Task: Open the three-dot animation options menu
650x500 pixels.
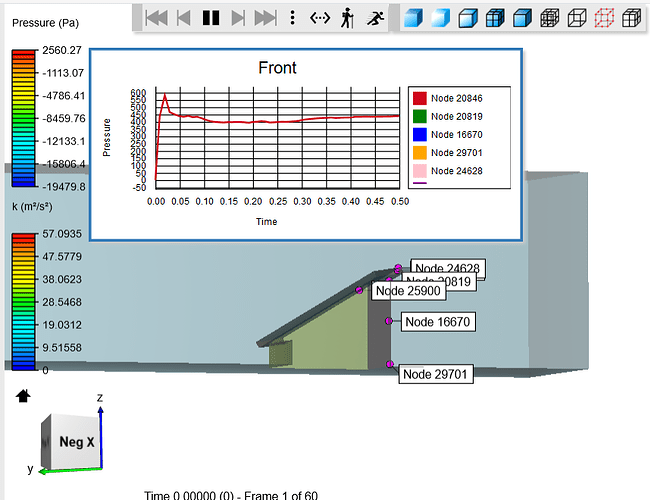Action: [292, 17]
